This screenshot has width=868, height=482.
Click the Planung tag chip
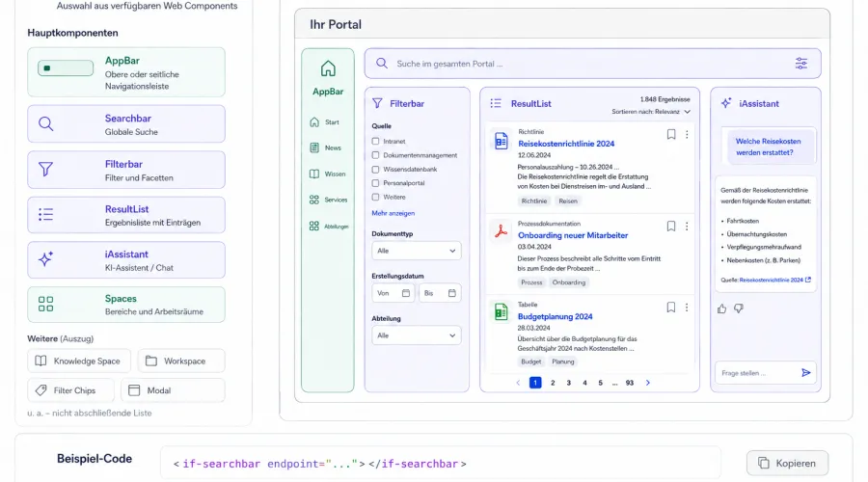[563, 361]
